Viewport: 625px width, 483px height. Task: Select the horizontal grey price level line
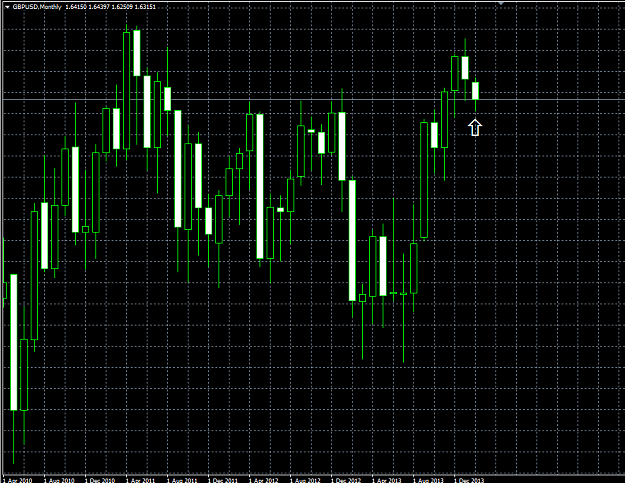click(312, 99)
